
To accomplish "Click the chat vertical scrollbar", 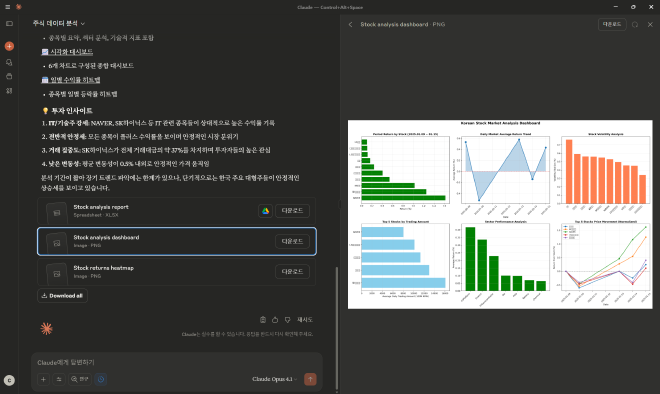I will [336, 328].
